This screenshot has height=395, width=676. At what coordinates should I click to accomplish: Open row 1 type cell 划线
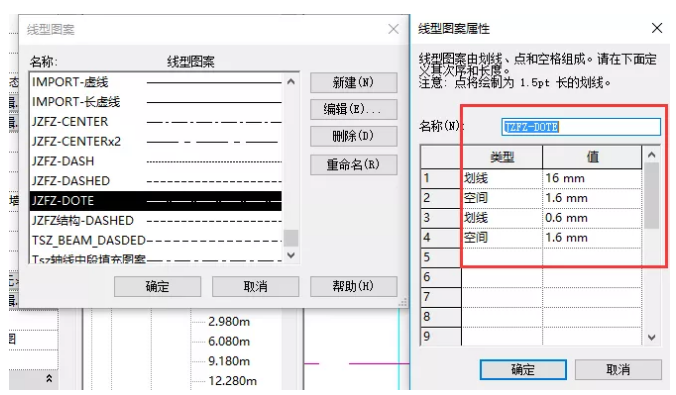pyautogui.click(x=502, y=178)
